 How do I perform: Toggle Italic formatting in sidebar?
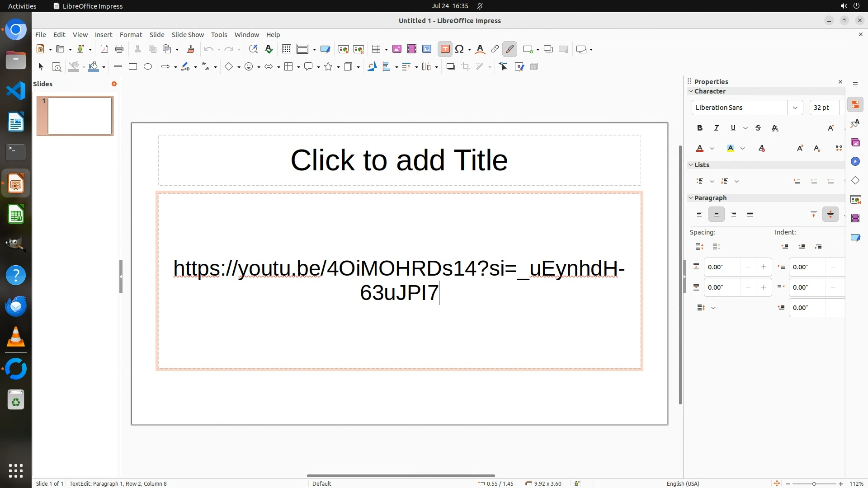point(716,128)
